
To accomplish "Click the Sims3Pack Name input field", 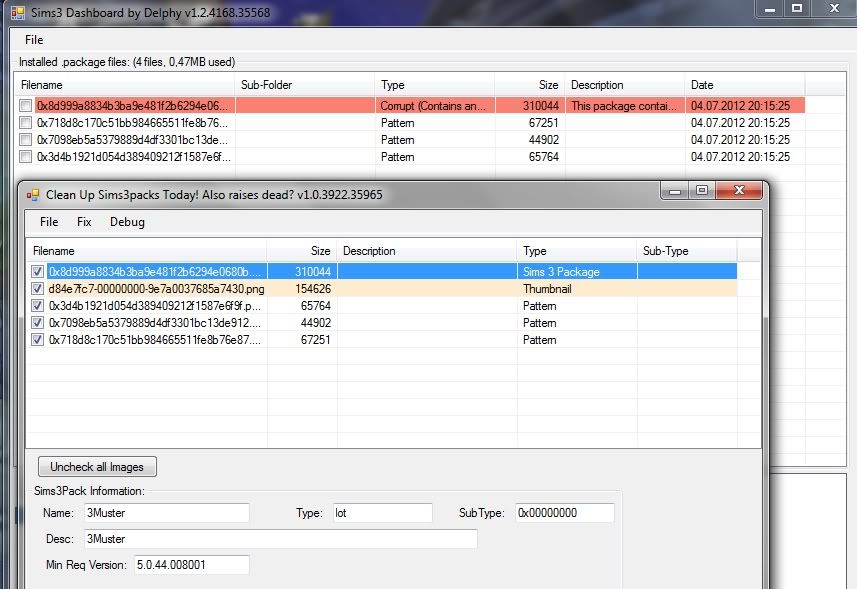I will 166,513.
